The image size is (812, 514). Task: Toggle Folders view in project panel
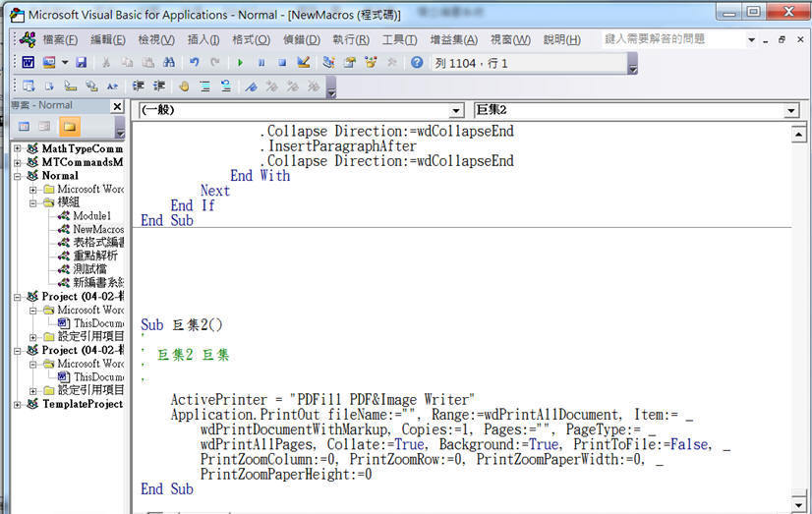pyautogui.click(x=69, y=126)
